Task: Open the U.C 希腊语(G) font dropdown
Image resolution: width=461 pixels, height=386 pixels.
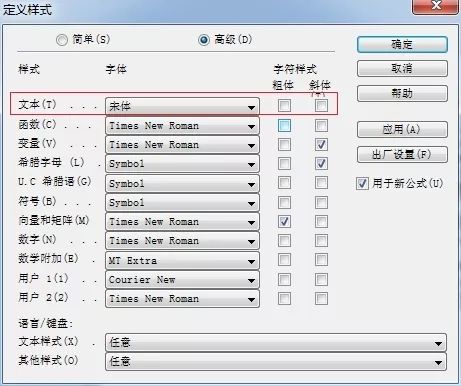Action: click(182, 184)
